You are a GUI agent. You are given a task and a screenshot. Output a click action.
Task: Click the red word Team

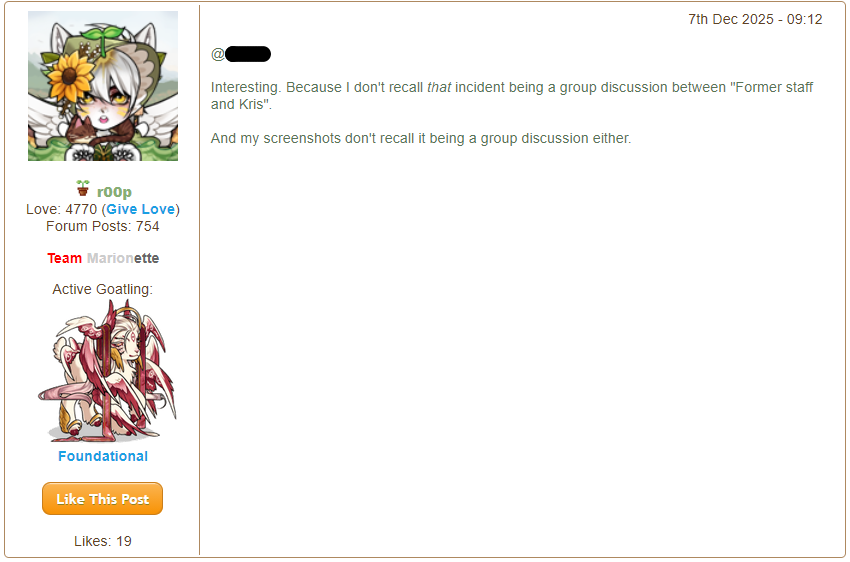(65, 258)
